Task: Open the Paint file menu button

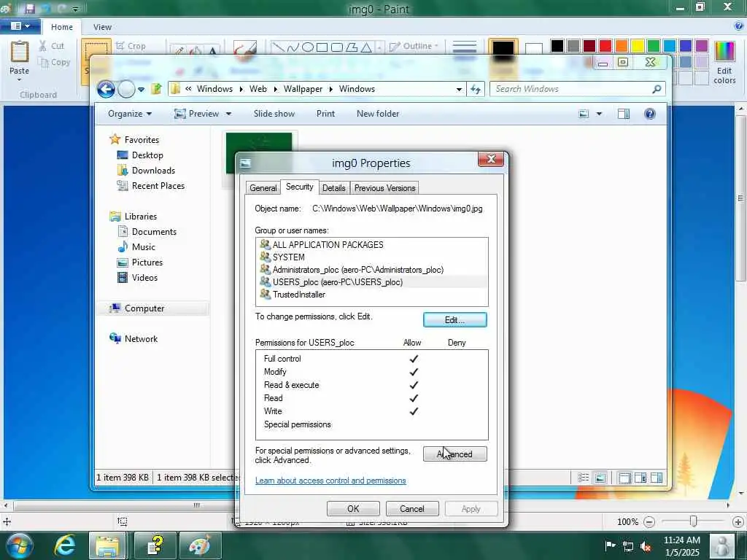Action: pos(20,26)
